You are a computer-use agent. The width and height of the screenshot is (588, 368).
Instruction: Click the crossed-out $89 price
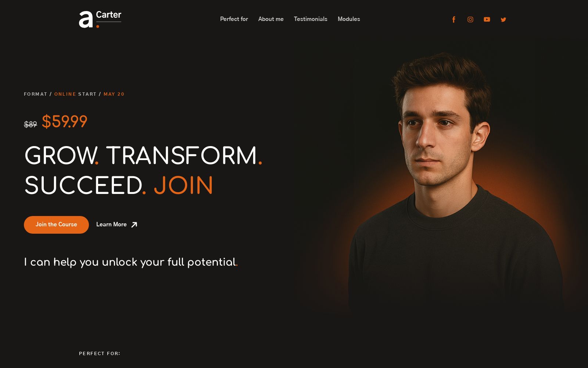[x=31, y=124]
